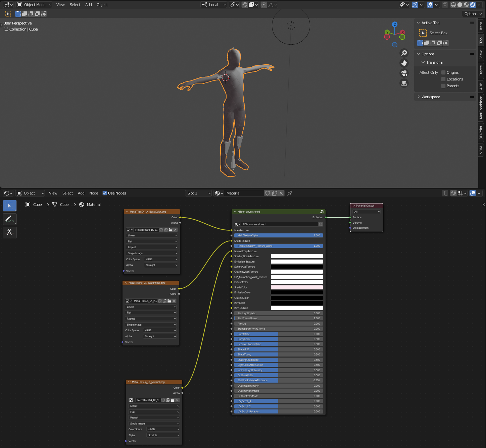Switch to the VRM sidebar tab
Screen dimensions: 486x448
(481, 150)
